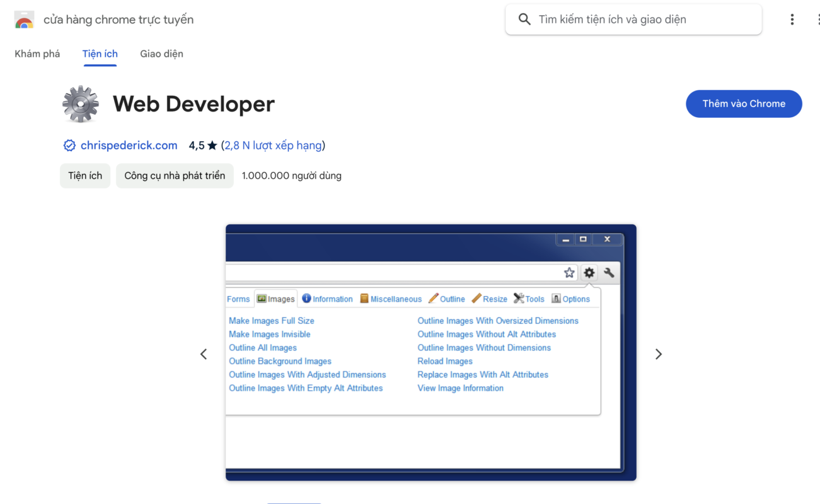Click Outline Images With Oversized Dimensions

coord(498,321)
